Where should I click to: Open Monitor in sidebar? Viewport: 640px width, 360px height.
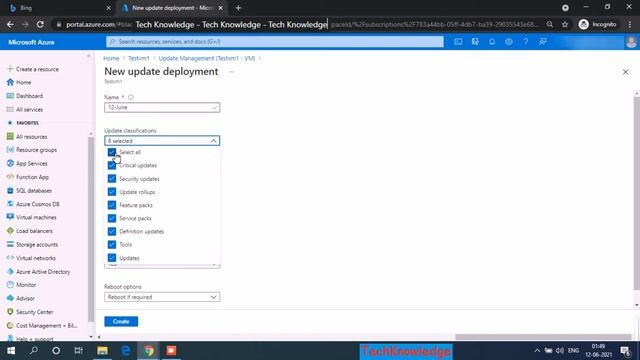26,285
